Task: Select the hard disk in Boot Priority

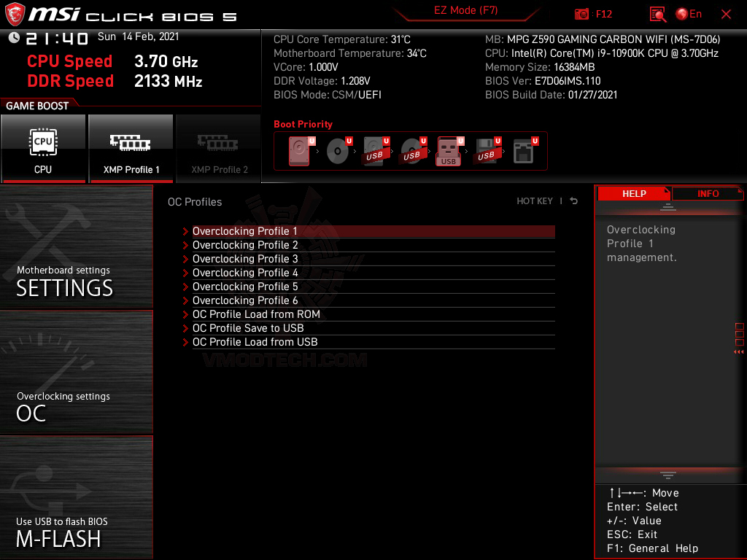Action: [x=299, y=149]
